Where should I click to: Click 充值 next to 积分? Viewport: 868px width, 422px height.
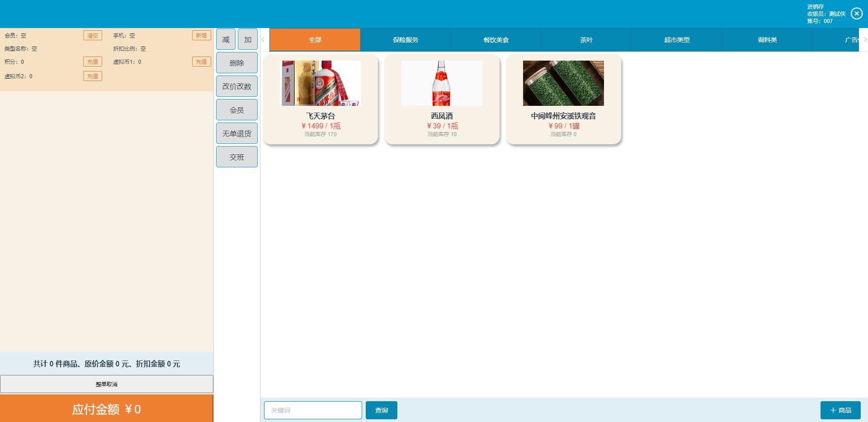93,62
